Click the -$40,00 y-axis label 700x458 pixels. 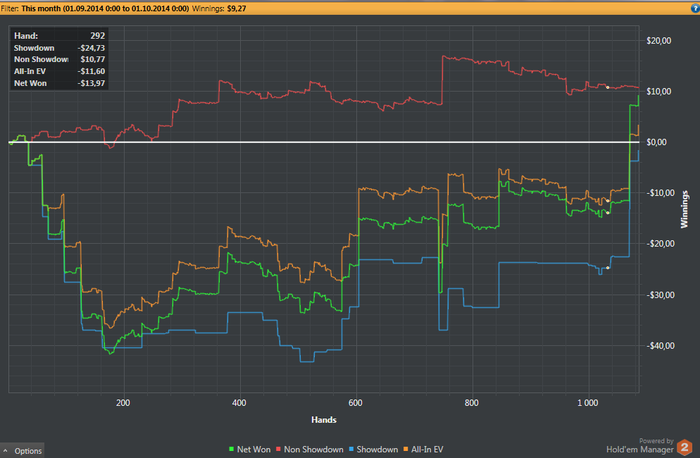click(660, 346)
